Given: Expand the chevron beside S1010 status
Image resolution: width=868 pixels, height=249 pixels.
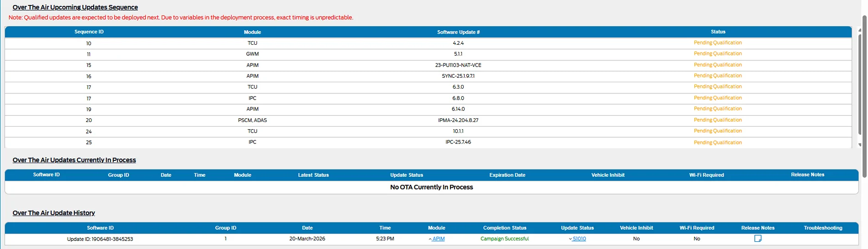Looking at the screenshot, I should click(x=570, y=239).
